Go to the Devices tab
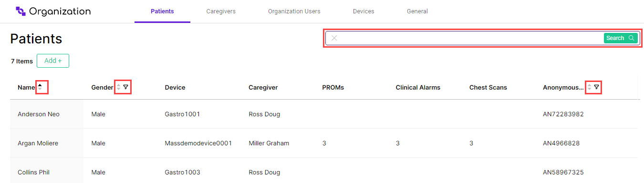The image size is (644, 183). pos(364,11)
